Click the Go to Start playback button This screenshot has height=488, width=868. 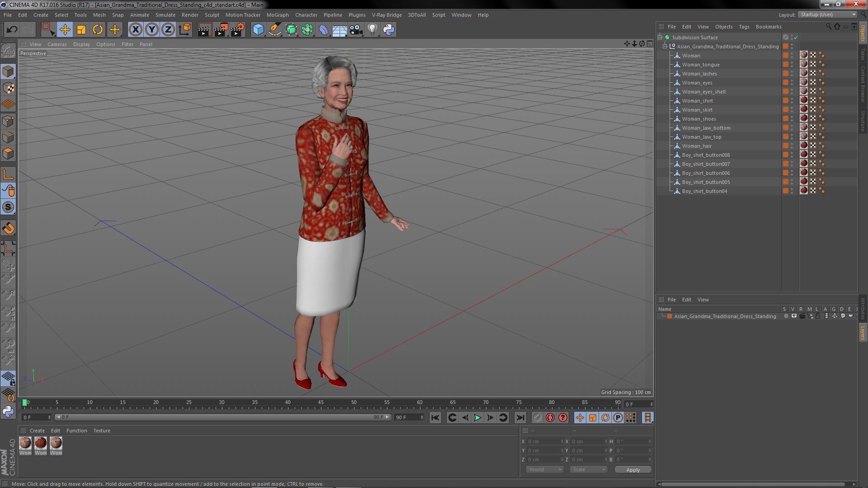(x=435, y=418)
